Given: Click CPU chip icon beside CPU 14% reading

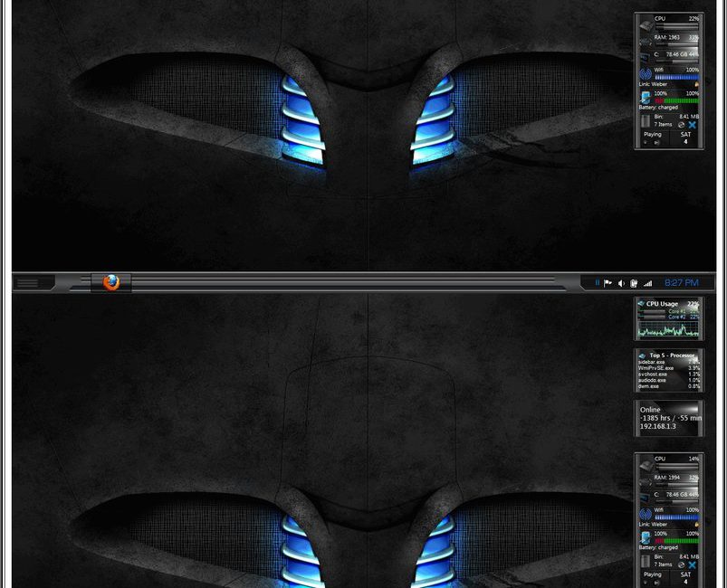Looking at the screenshot, I should pos(646,464).
